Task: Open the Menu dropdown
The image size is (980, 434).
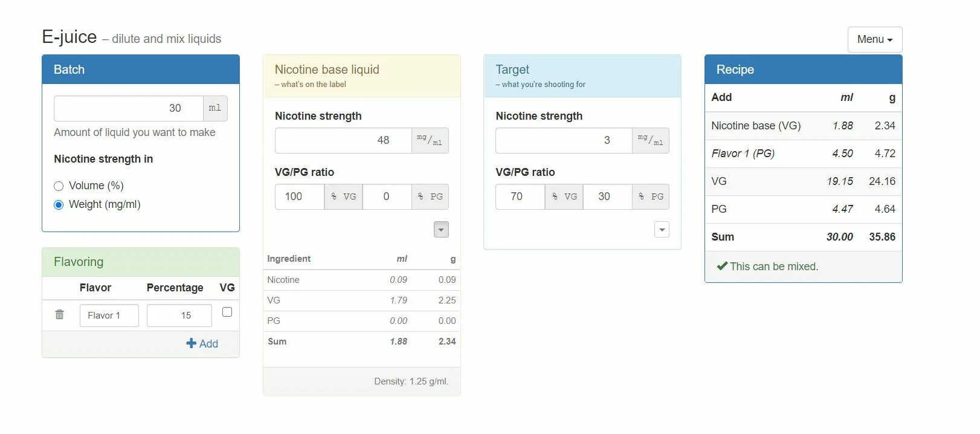Action: 874,39
